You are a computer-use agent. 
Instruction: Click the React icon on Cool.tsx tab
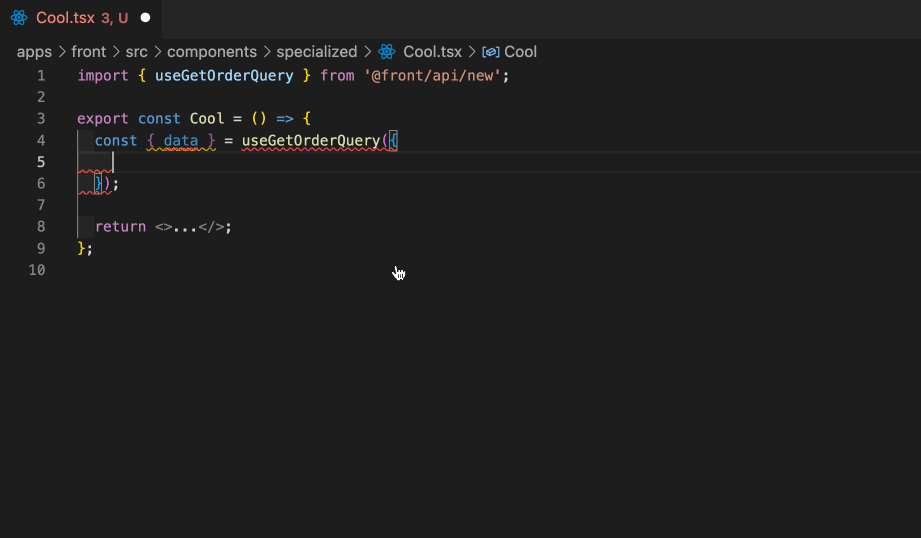point(19,18)
